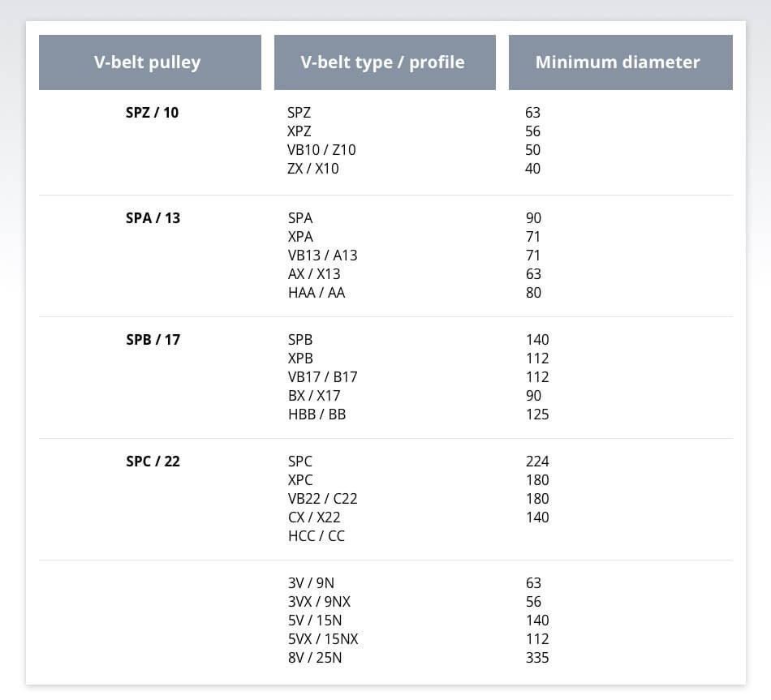Click the V-belt type / profile header
The width and height of the screenshot is (771, 700).
(x=384, y=62)
